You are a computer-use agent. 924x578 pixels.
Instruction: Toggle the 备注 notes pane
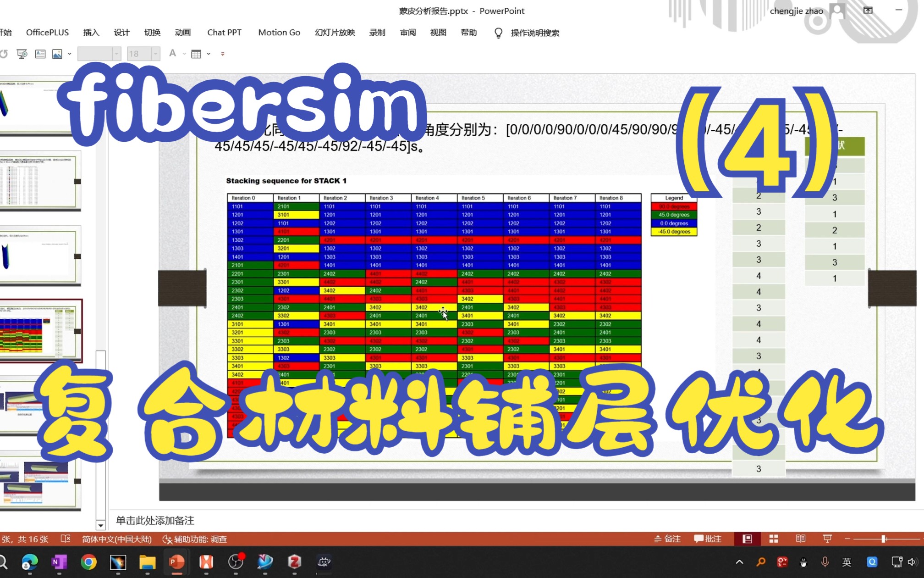click(x=667, y=539)
